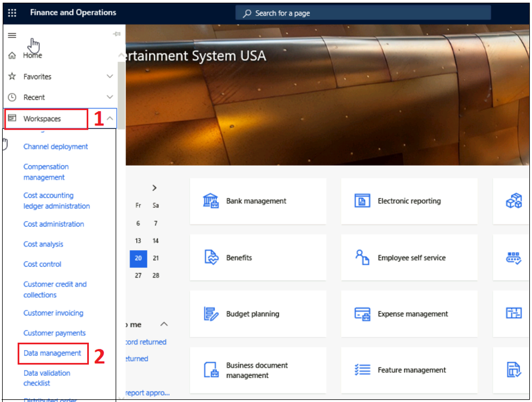
Task: Open Data management workspace
Action: pos(53,353)
